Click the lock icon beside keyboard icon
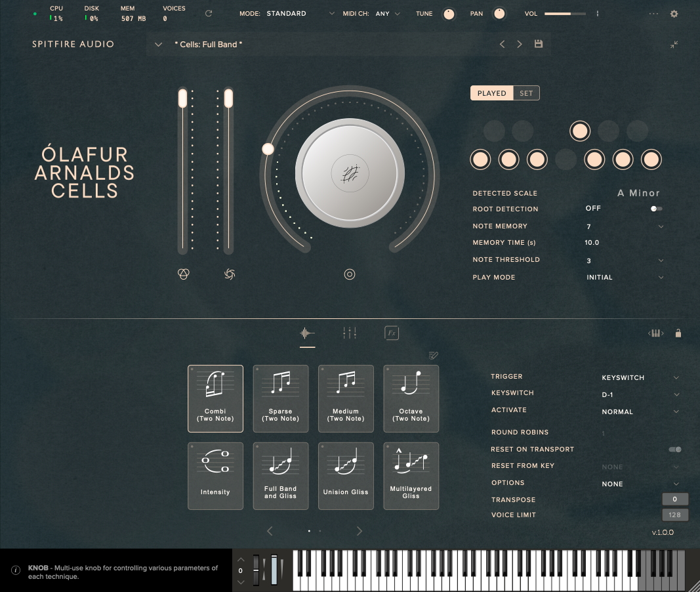The height and width of the screenshot is (592, 700). click(x=678, y=333)
